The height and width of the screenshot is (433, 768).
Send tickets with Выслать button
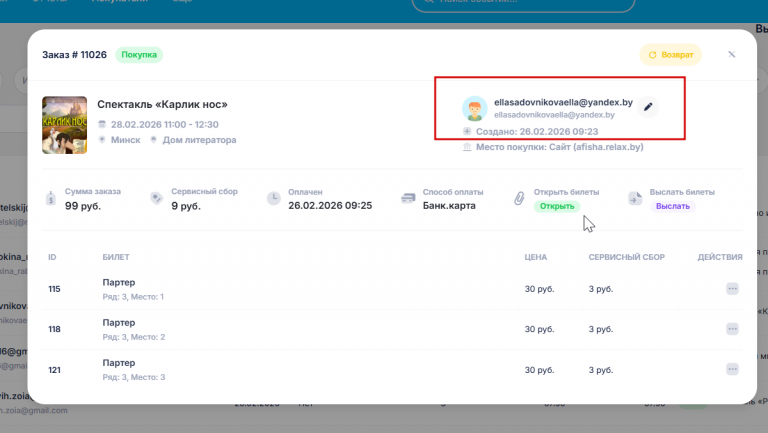coord(672,206)
